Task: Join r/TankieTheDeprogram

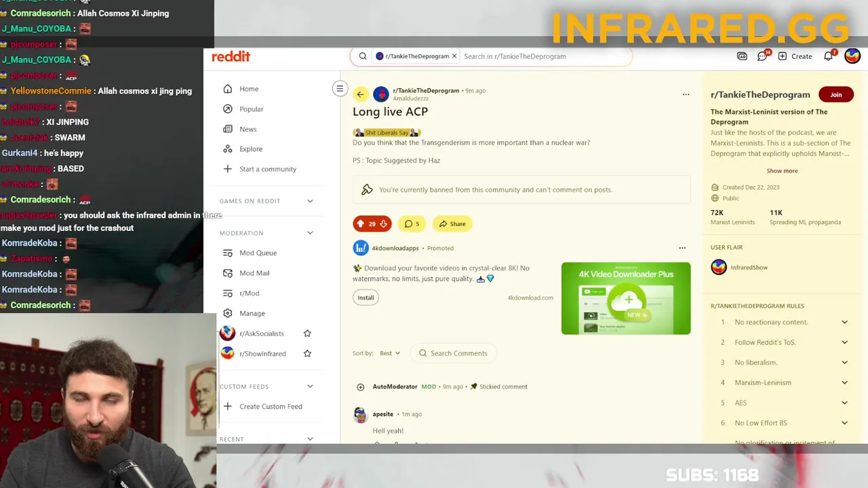Action: click(x=835, y=95)
